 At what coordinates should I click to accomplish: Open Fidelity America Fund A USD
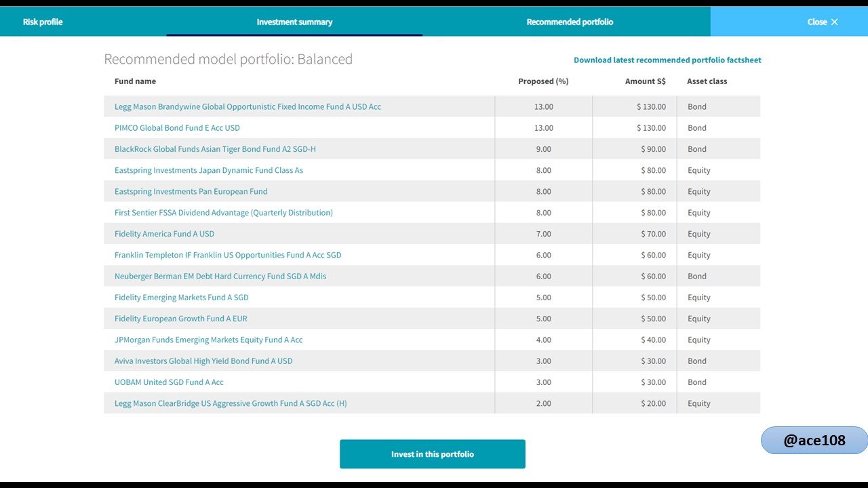(x=164, y=234)
